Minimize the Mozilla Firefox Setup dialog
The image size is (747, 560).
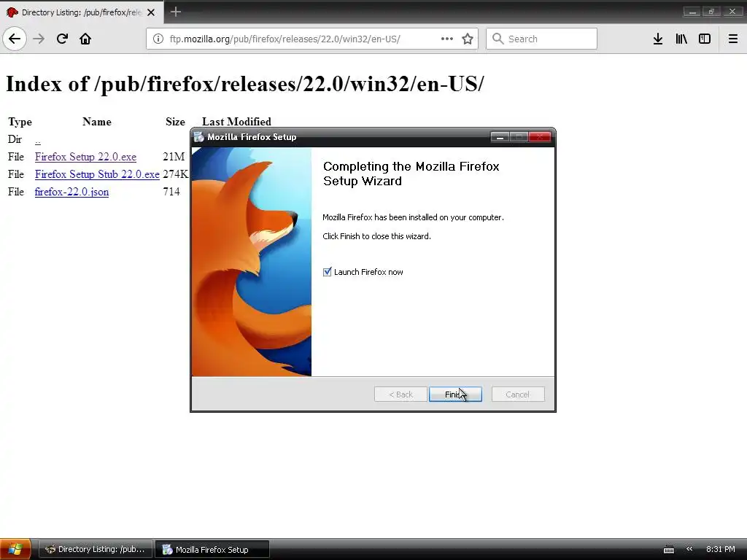500,137
